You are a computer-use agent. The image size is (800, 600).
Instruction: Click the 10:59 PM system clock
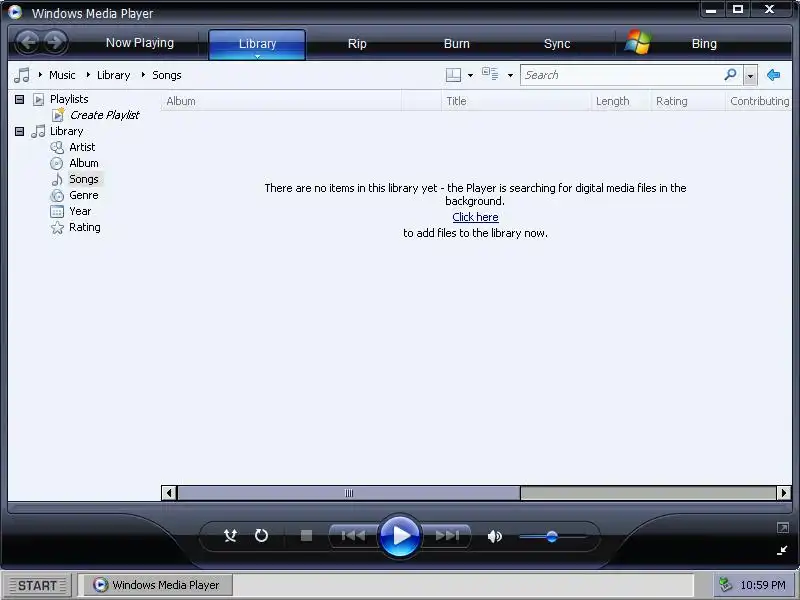click(763, 585)
